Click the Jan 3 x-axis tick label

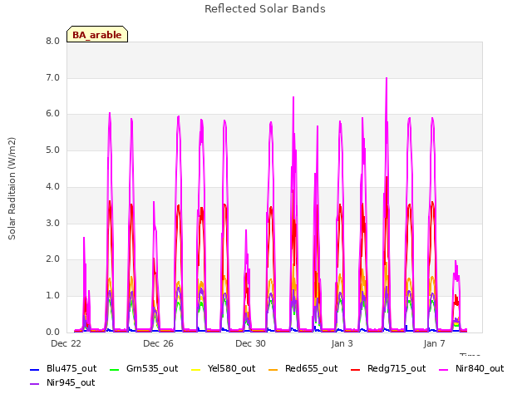click(x=342, y=343)
